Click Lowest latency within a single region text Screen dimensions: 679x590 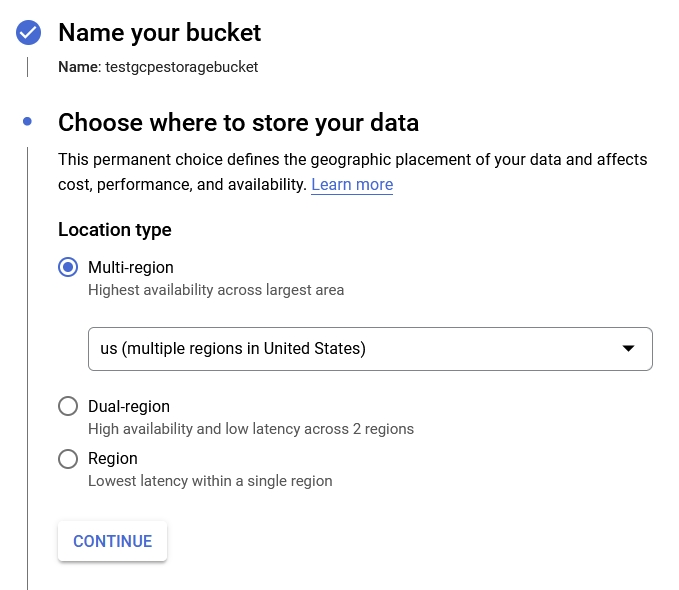pyautogui.click(x=210, y=481)
